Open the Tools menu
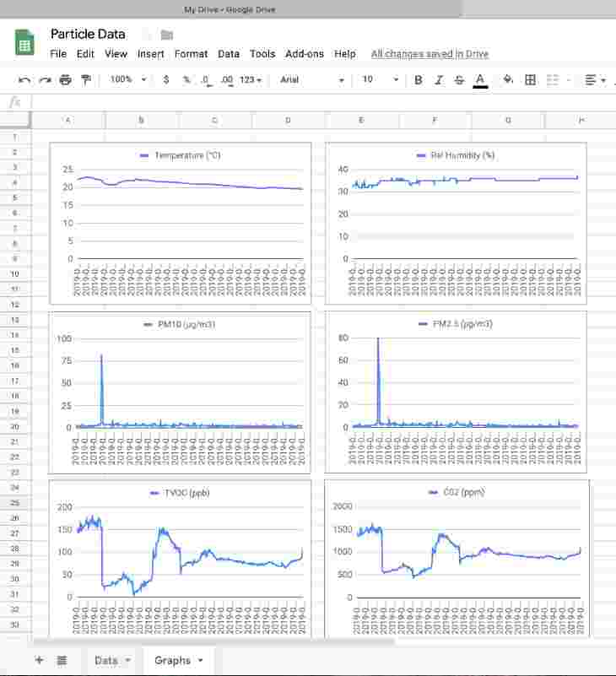Screen dimensions: 616x676 click(x=262, y=54)
